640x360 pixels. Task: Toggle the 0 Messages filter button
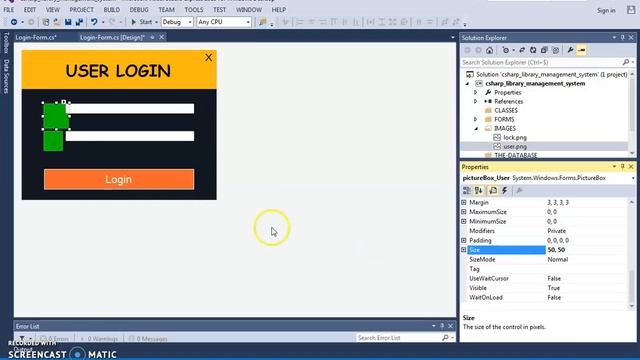(148, 339)
